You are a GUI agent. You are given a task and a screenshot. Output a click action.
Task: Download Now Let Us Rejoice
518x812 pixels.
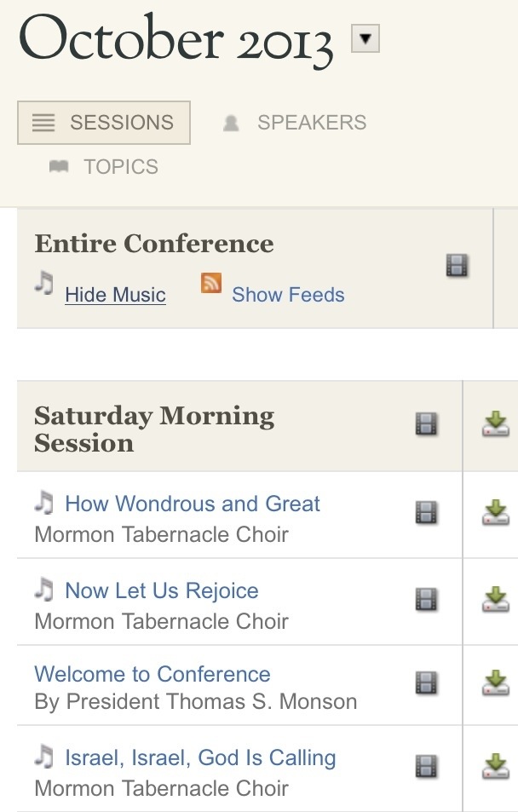coord(496,600)
